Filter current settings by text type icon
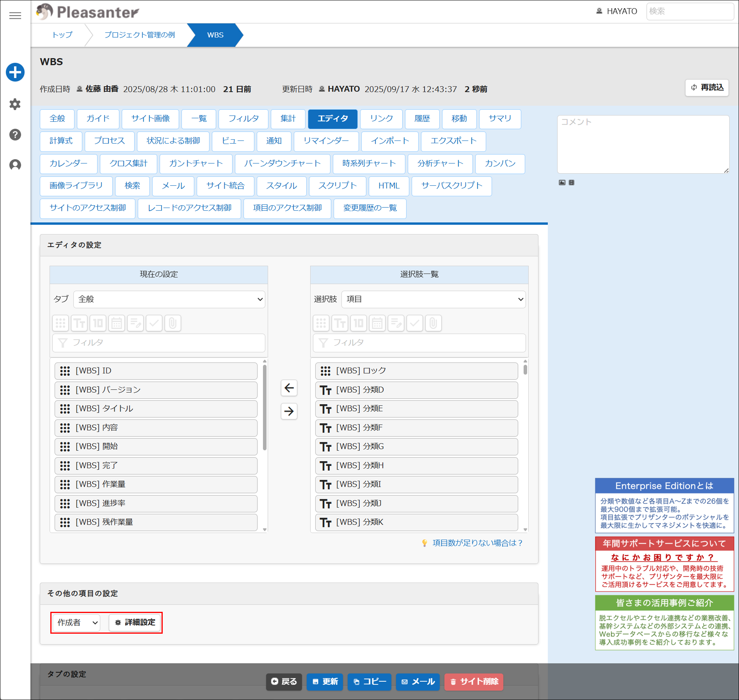 coord(79,323)
